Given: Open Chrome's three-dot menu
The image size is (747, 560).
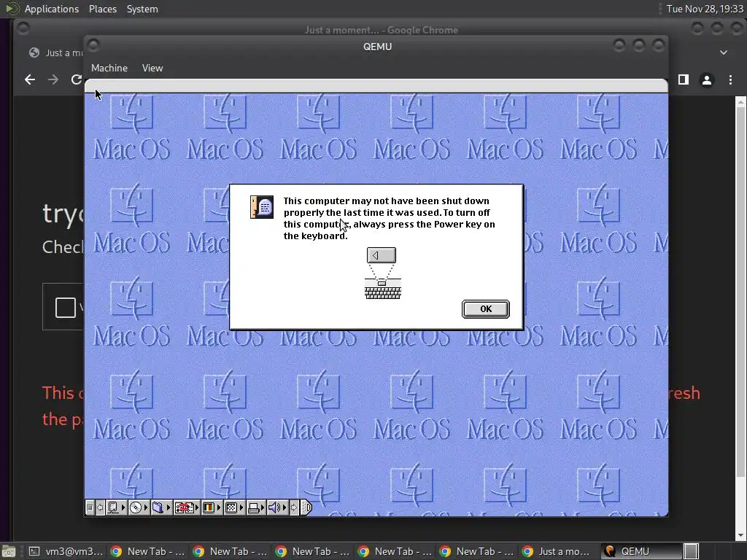Looking at the screenshot, I should 730,80.
